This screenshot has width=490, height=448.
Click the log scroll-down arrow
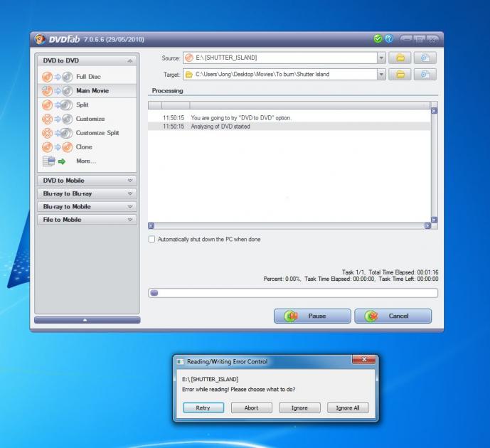click(x=435, y=220)
